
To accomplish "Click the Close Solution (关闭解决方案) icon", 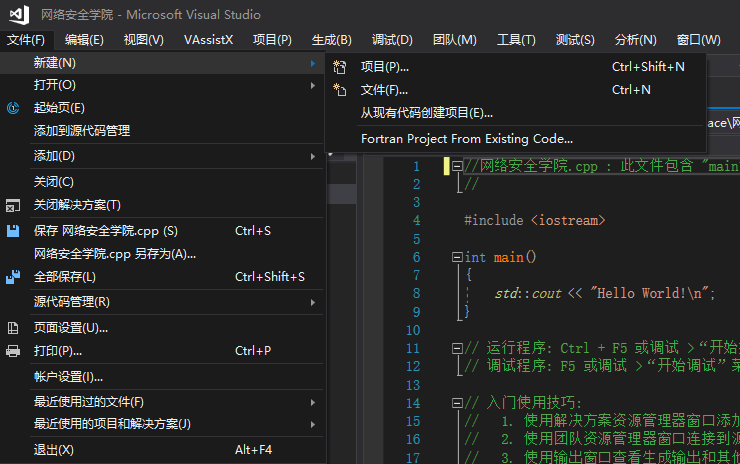I will click(x=13, y=205).
